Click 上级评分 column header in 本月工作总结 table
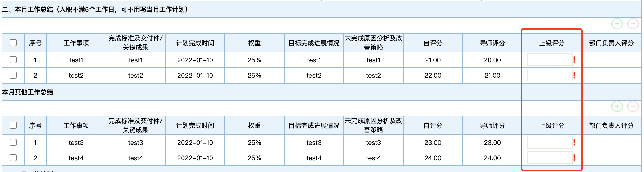This screenshot has width=644, height=172. [x=552, y=43]
